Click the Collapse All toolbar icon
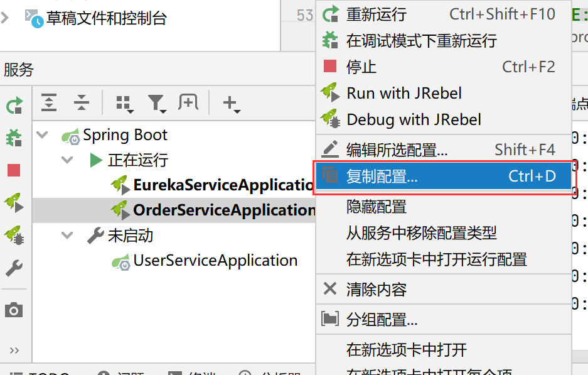The image size is (588, 375). click(x=82, y=102)
